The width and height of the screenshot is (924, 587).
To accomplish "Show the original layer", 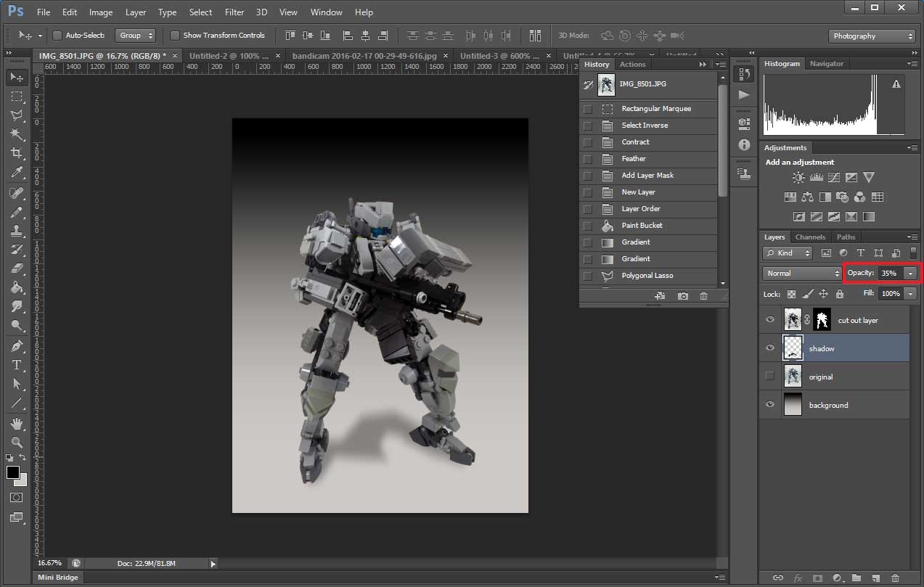I will tap(770, 377).
